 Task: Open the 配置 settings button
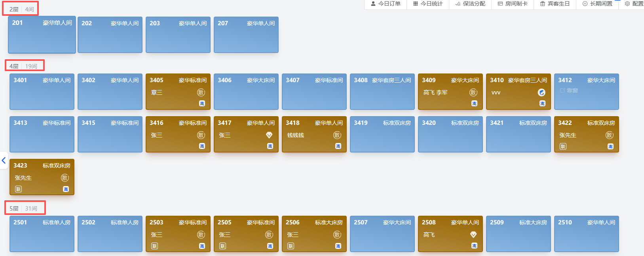click(634, 4)
